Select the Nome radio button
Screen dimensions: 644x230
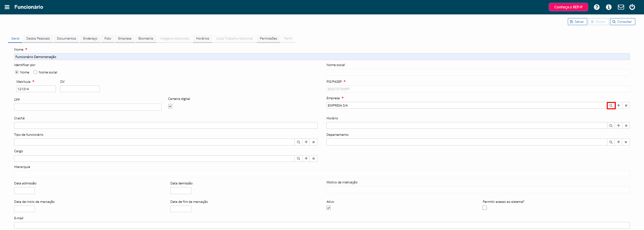(16, 72)
